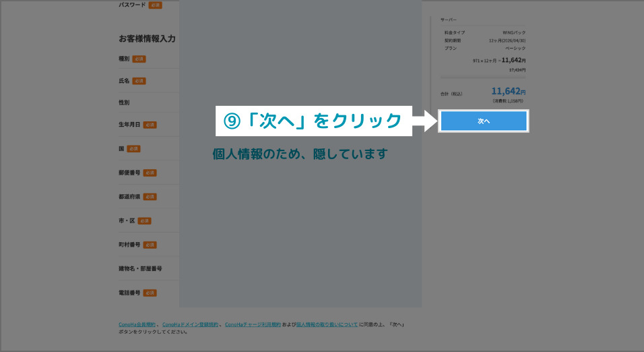Click the 氏名 field label

(124, 81)
